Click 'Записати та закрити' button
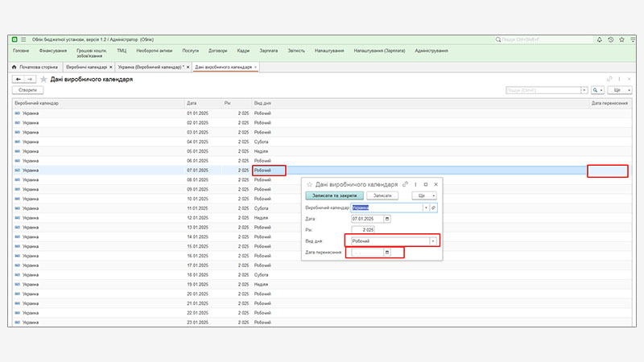Image resolution: width=644 pixels, height=362 pixels. [x=334, y=195]
